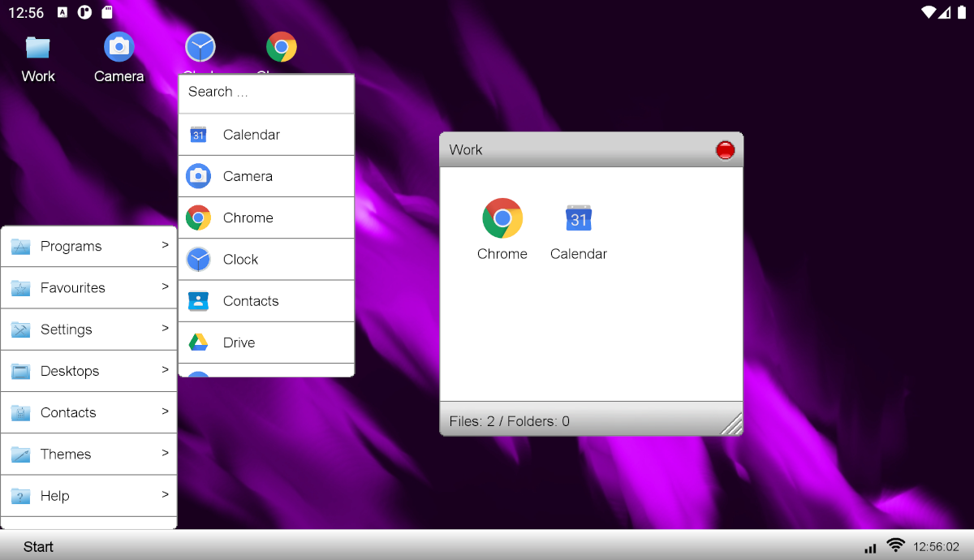The width and height of the screenshot is (974, 560).
Task: Expand the Settings submenu arrow
Action: (x=166, y=328)
